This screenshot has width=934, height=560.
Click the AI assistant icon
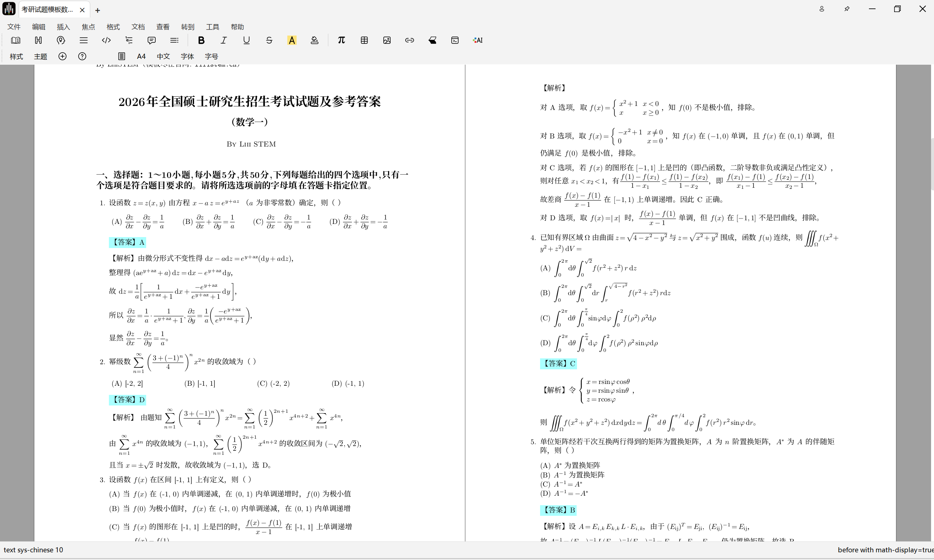477,40
